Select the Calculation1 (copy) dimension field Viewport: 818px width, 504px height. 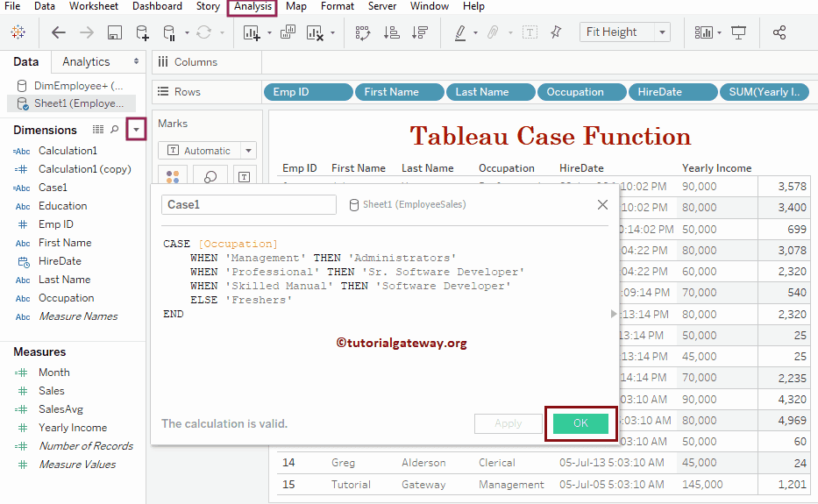pos(84,169)
